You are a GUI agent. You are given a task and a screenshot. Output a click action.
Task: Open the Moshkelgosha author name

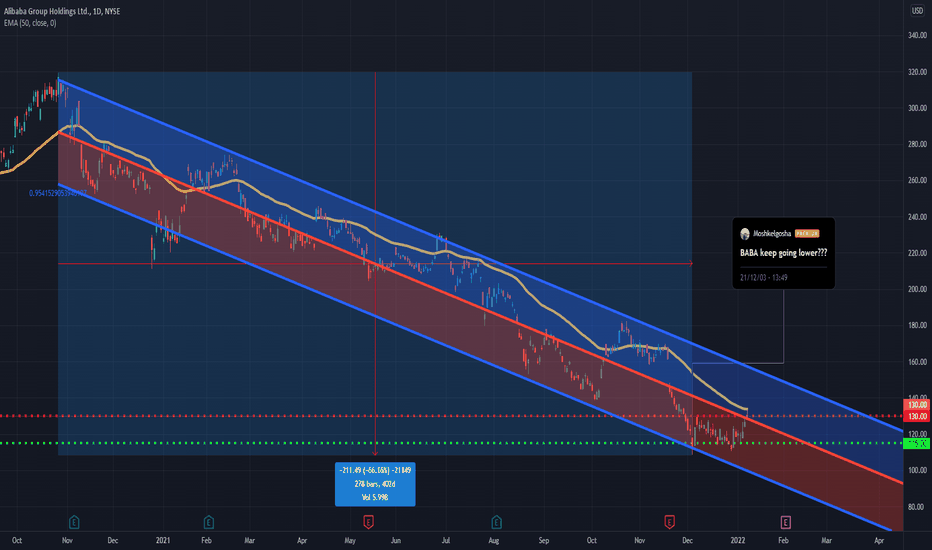(772, 234)
